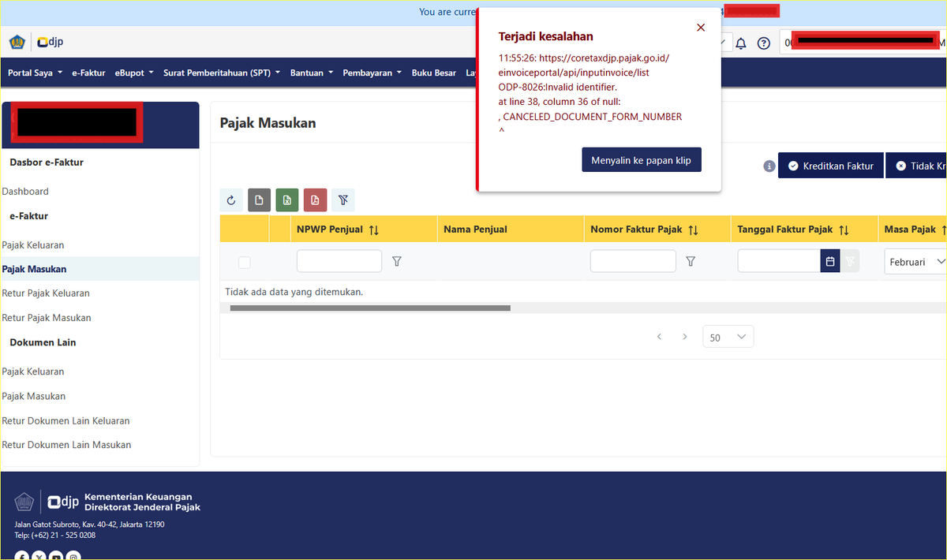Open filter options for NPWP Penjual
Image resolution: width=947 pixels, height=560 pixels.
click(397, 261)
